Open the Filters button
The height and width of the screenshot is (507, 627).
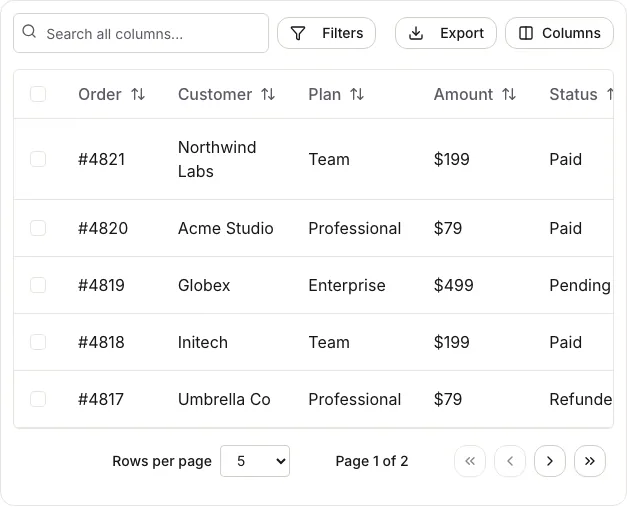[326, 33]
